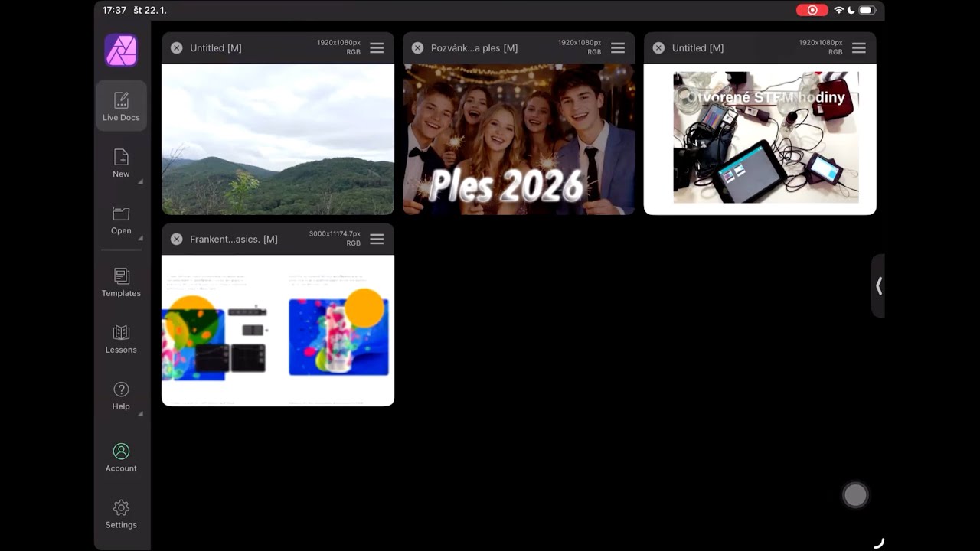Close the Pozvánk...a ples [M] document
This screenshot has width=980, height=551.
(417, 47)
